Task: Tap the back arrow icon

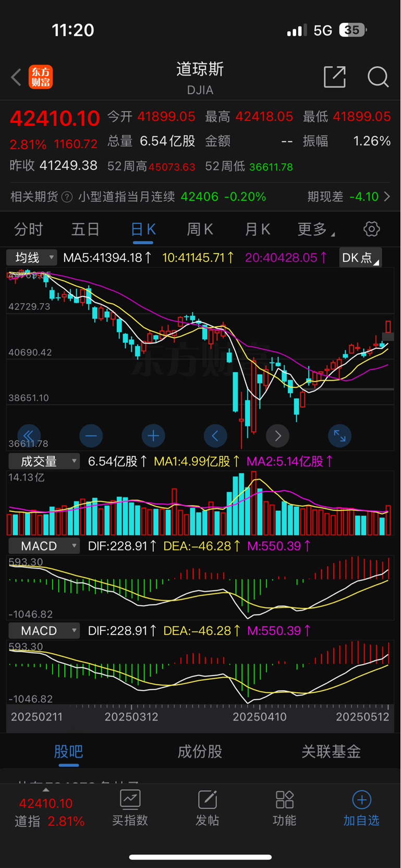Action: [x=16, y=77]
